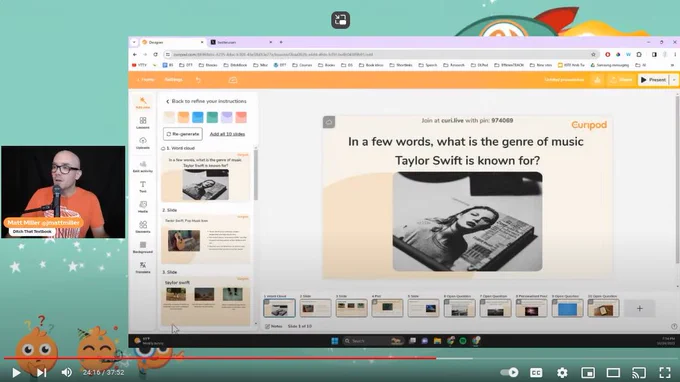Switch to miniplayer mode
The height and width of the screenshot is (382, 680).
[588, 372]
